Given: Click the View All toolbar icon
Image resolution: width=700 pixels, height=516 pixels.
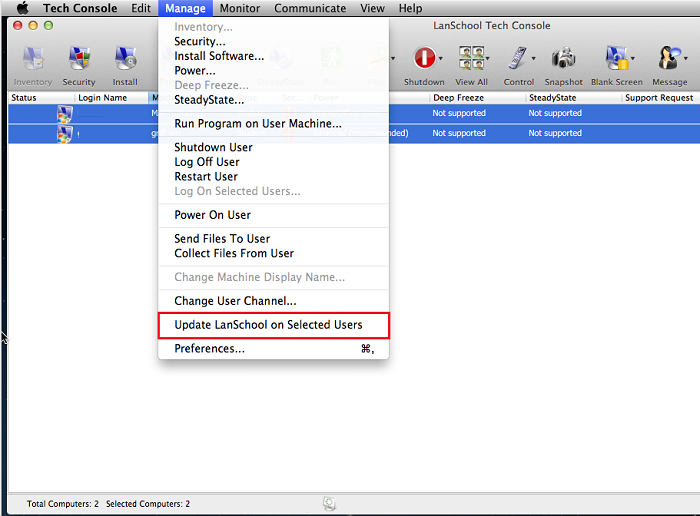Looking at the screenshot, I should click(x=471, y=58).
